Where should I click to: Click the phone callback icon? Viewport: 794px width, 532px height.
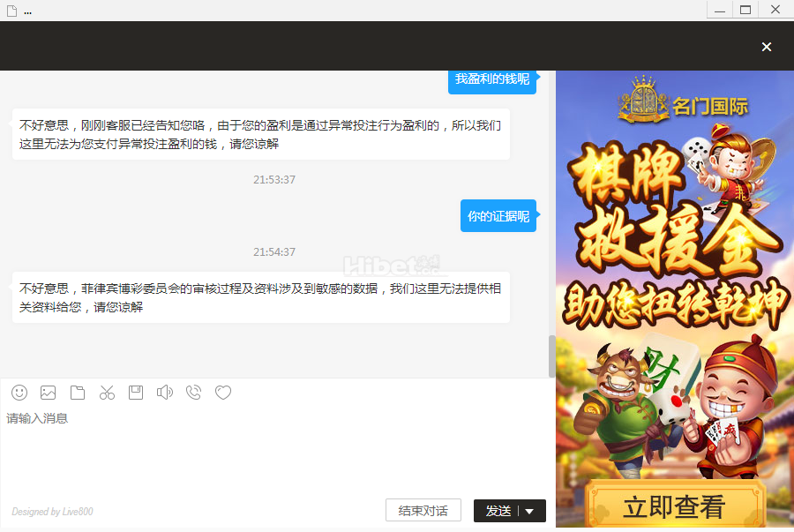pyautogui.click(x=194, y=393)
